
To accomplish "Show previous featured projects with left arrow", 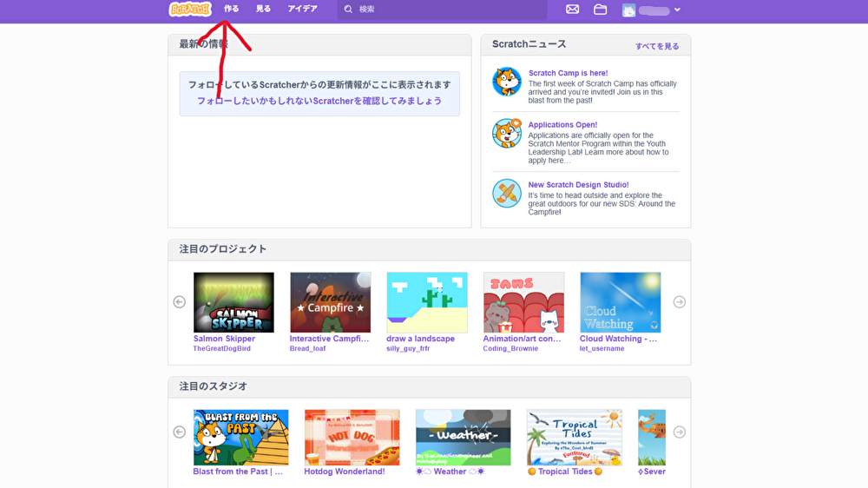I will point(180,302).
